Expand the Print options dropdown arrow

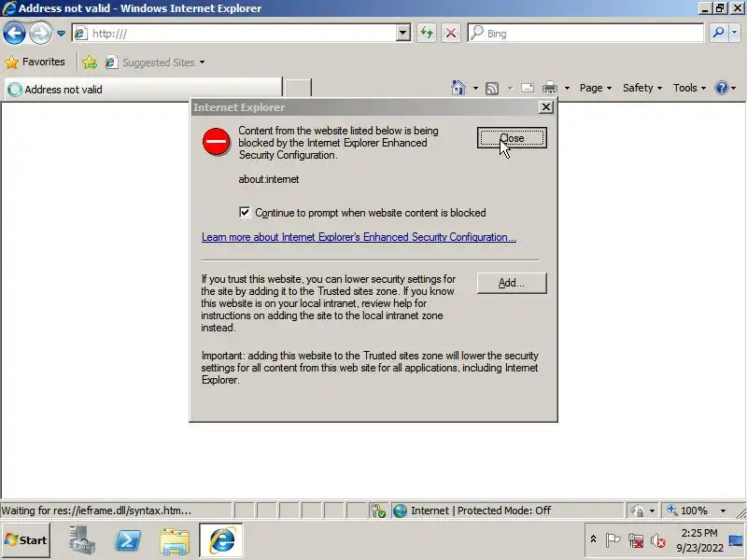pos(567,88)
